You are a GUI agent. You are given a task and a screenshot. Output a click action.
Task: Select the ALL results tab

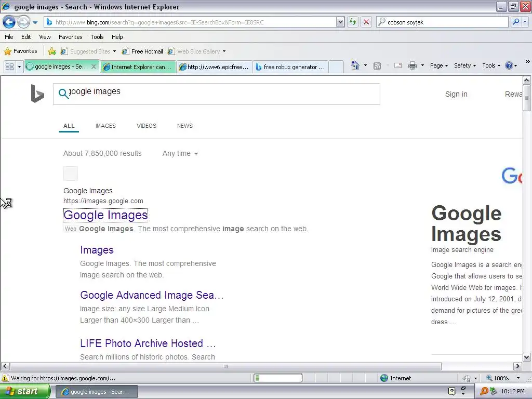(x=69, y=126)
